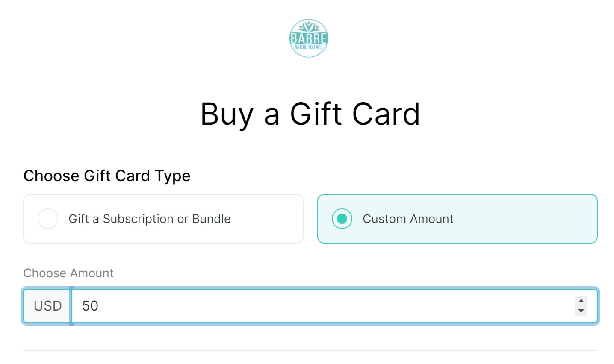Click the USD currency prefix box
The height and width of the screenshot is (364, 614).
(46, 306)
